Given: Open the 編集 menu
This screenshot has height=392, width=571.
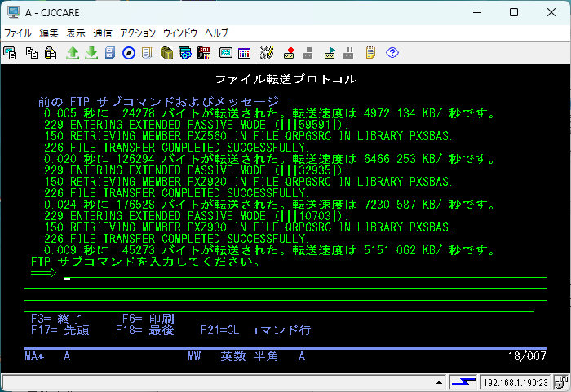Looking at the screenshot, I should click(x=49, y=33).
